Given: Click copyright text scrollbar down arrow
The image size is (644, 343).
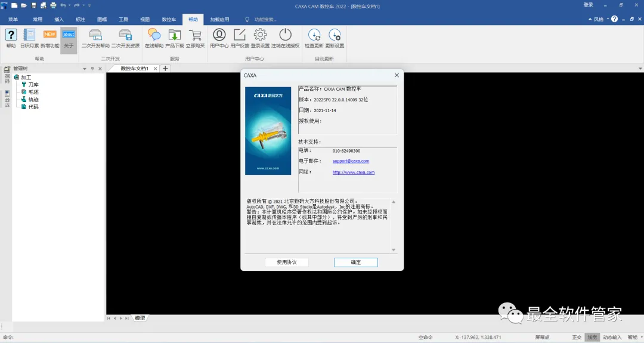Looking at the screenshot, I should [x=394, y=250].
